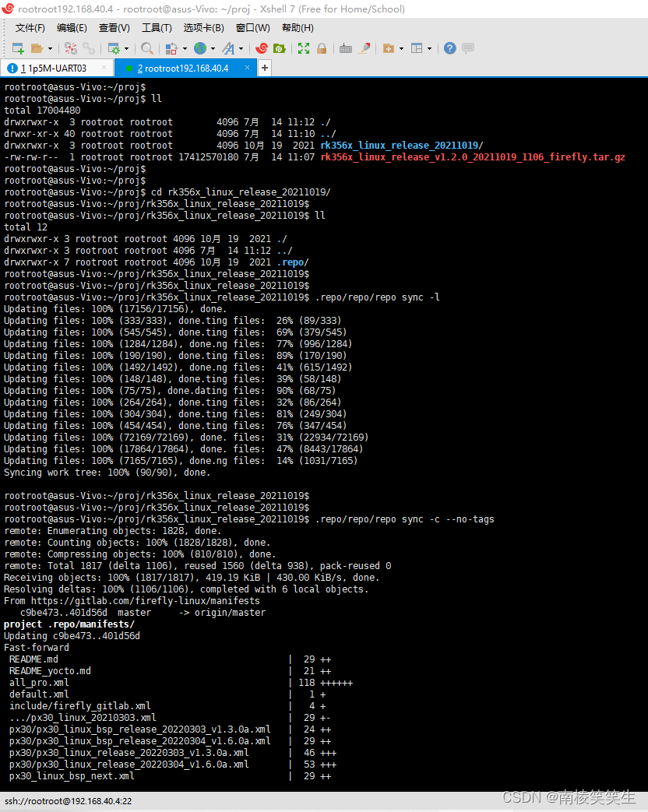Click the Disconnect toolbar icon
The height and width of the screenshot is (812, 648).
tap(71, 48)
